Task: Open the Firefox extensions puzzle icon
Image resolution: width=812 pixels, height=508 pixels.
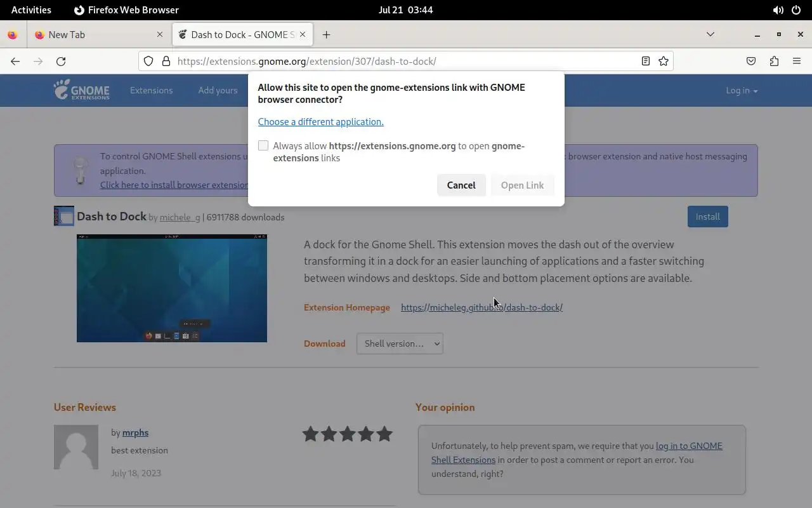Action: (x=774, y=61)
